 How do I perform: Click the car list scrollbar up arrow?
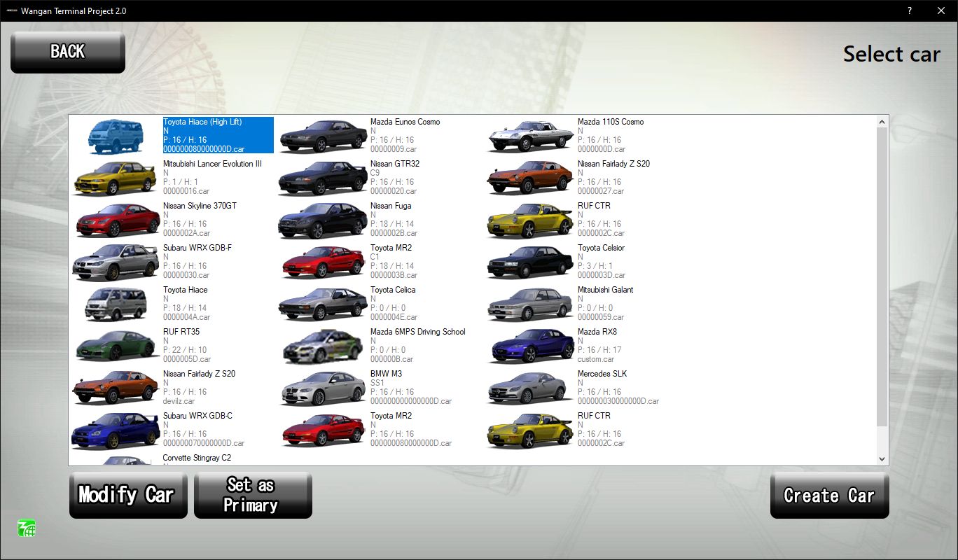(882, 122)
